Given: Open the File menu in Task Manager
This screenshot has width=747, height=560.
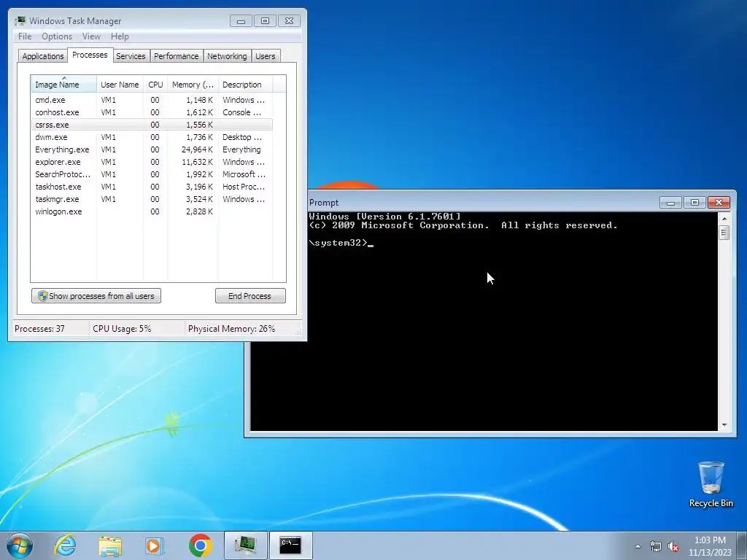Looking at the screenshot, I should click(25, 36).
